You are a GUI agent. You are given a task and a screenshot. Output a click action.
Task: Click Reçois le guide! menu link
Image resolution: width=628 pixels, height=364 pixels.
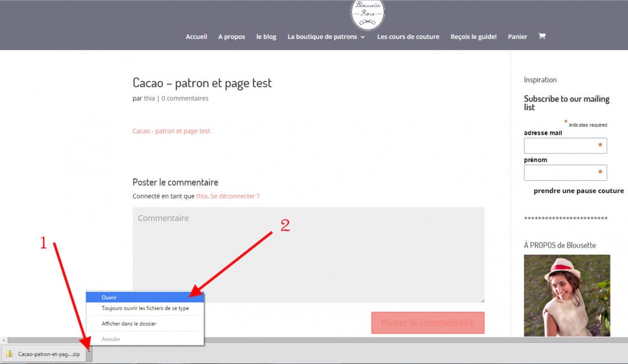[473, 37]
